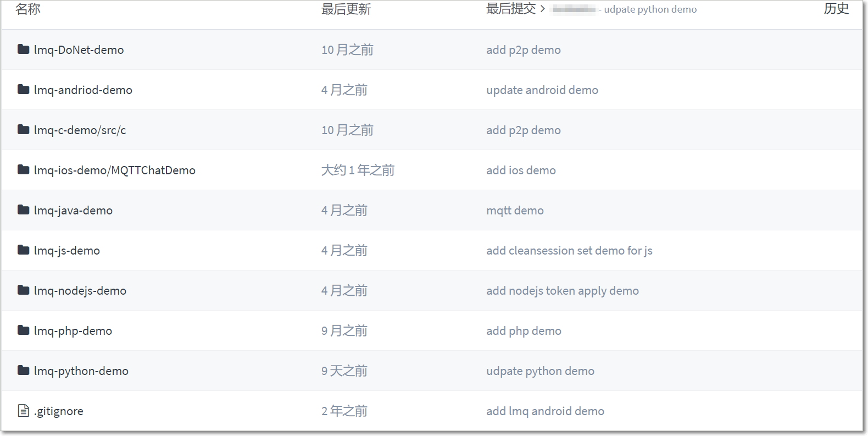Click the folder icon beside lmq-python-demo

[23, 371]
